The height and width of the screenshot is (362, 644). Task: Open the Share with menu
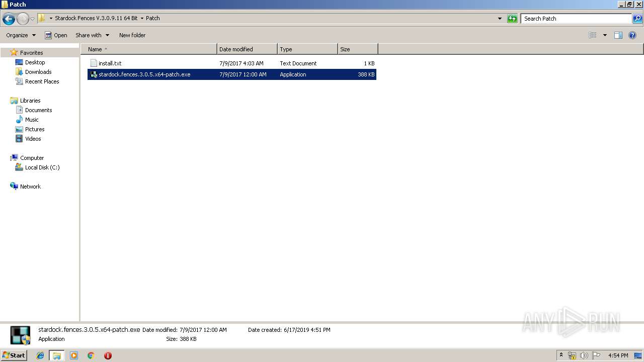[x=92, y=35]
